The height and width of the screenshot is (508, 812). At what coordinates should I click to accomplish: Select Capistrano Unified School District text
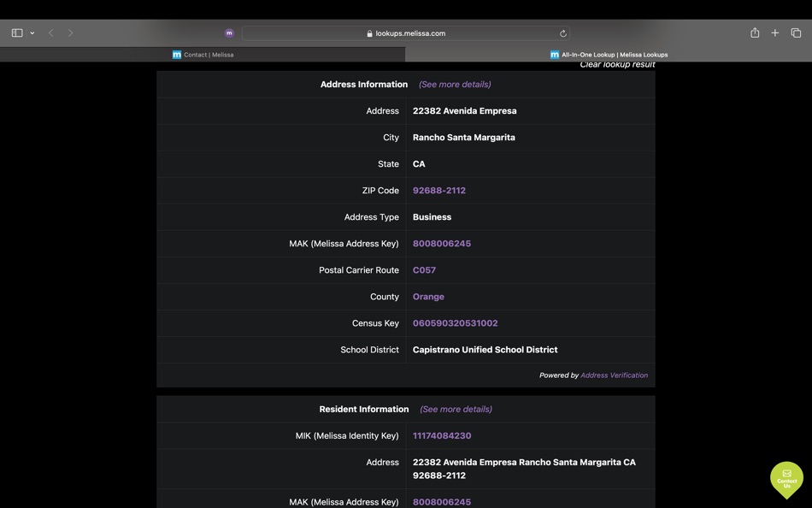pos(485,350)
